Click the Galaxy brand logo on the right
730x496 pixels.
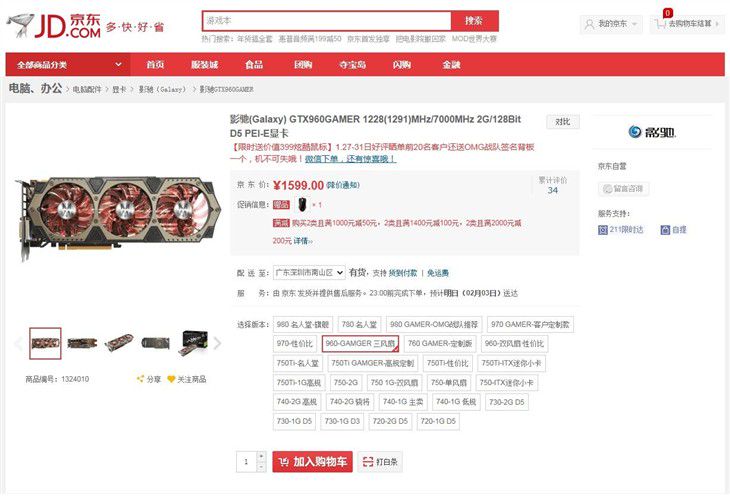pos(652,132)
